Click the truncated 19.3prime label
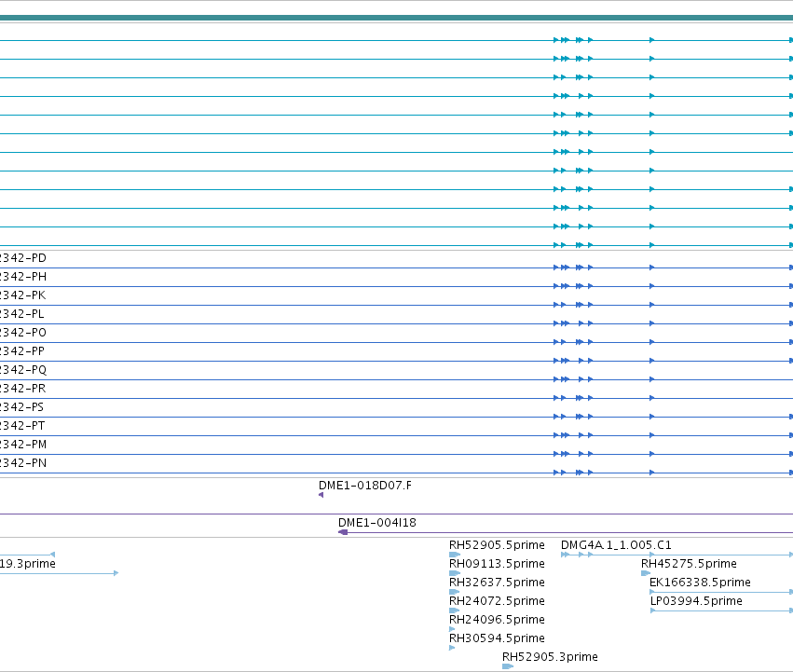 click(28, 564)
